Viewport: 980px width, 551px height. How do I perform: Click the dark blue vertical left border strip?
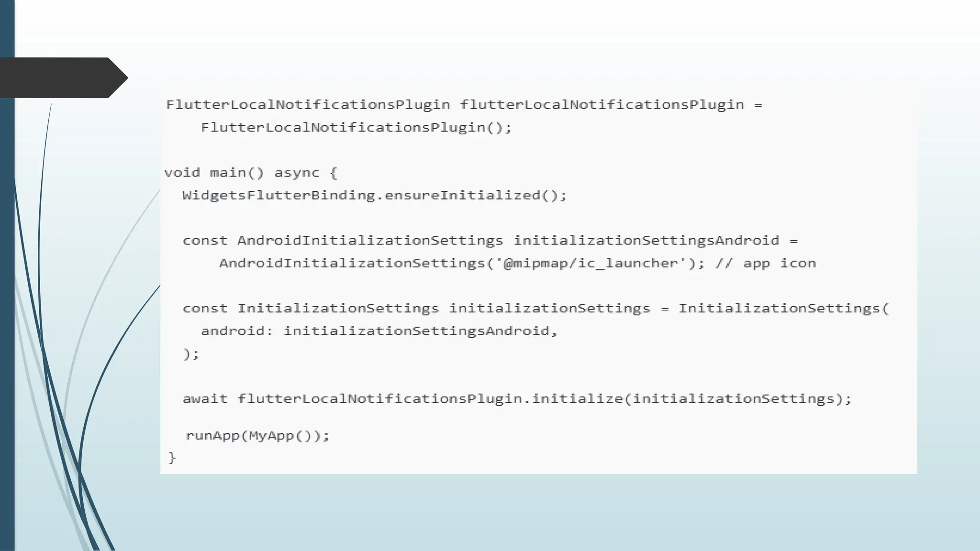pos(7,275)
